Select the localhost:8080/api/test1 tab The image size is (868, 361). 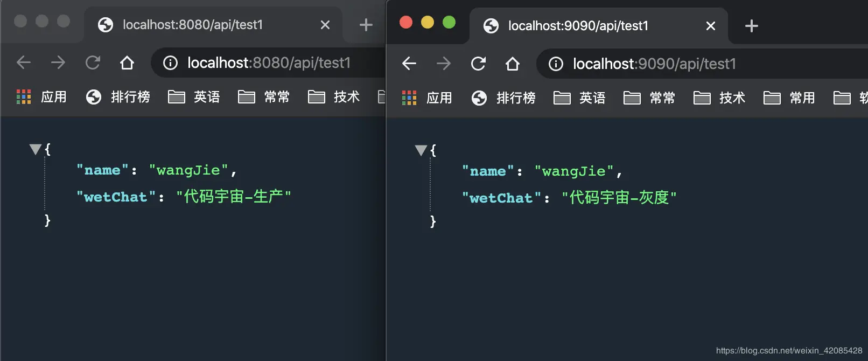(213, 25)
